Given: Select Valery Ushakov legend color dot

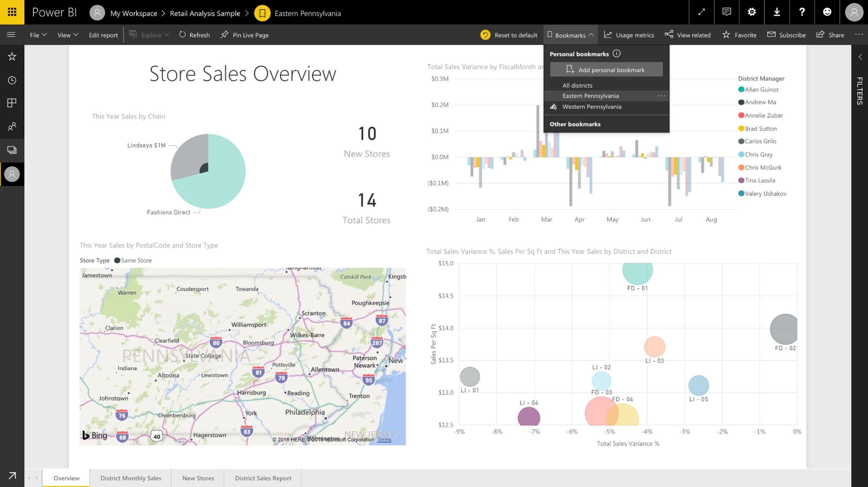Looking at the screenshot, I should (741, 193).
